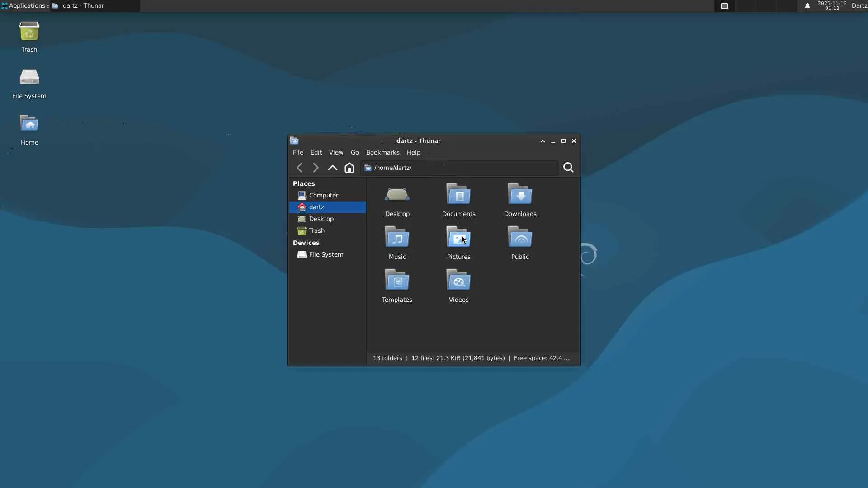
Task: Click the Back navigation arrow
Action: [x=299, y=168]
